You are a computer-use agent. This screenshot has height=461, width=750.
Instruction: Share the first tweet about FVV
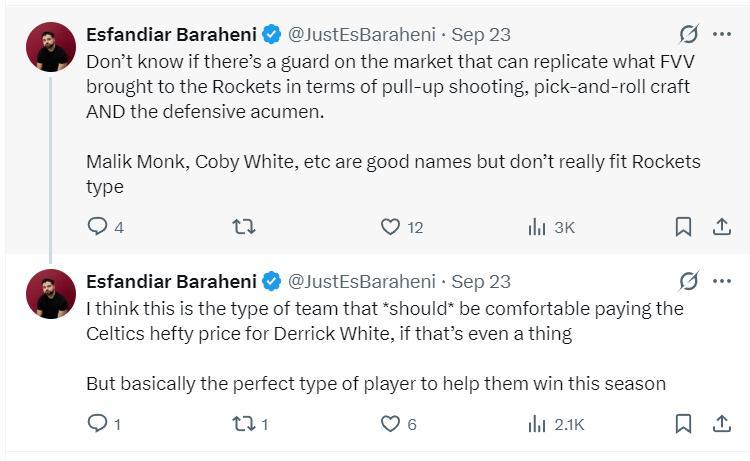721,227
